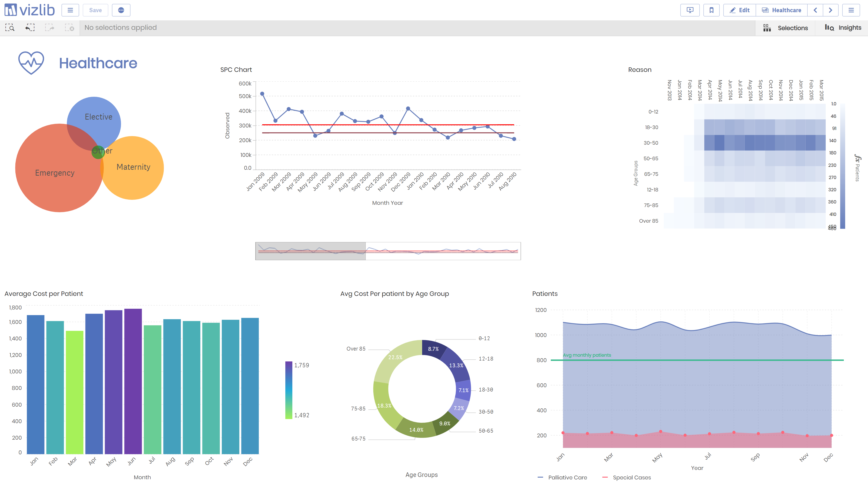Step back in selections
Screen dimensions: 868x488
pyautogui.click(x=30, y=28)
